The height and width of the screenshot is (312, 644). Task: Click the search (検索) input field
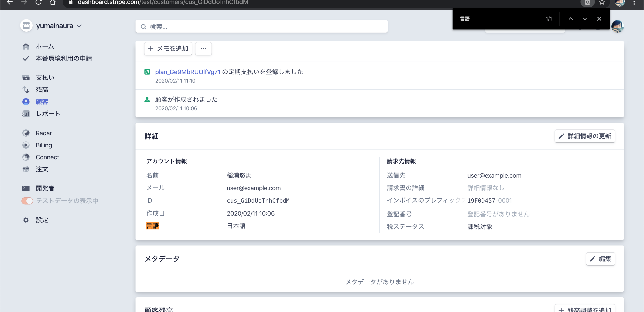point(261,27)
